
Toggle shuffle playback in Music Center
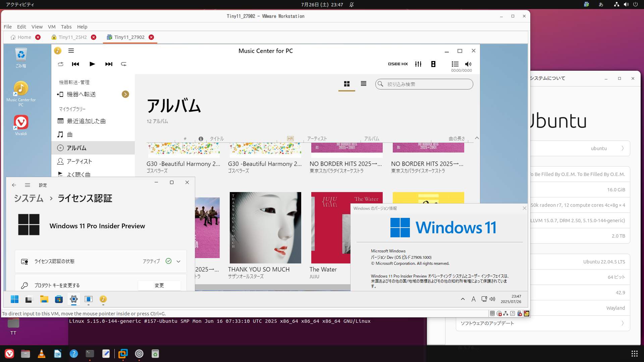click(60, 64)
